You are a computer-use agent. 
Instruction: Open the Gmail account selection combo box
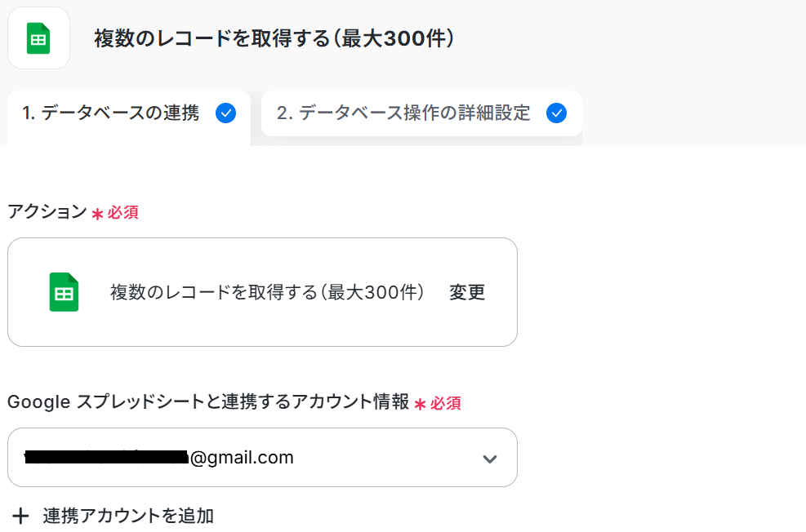click(262, 458)
